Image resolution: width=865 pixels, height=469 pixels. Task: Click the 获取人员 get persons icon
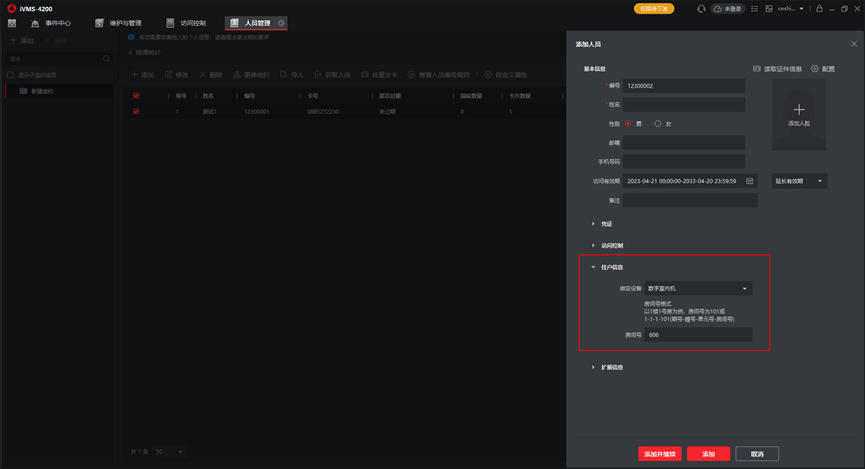coord(318,74)
